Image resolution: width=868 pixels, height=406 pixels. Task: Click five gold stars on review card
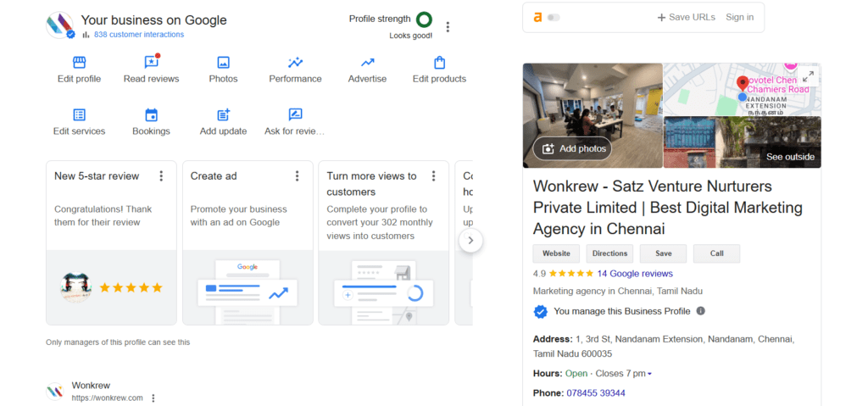[x=131, y=287]
